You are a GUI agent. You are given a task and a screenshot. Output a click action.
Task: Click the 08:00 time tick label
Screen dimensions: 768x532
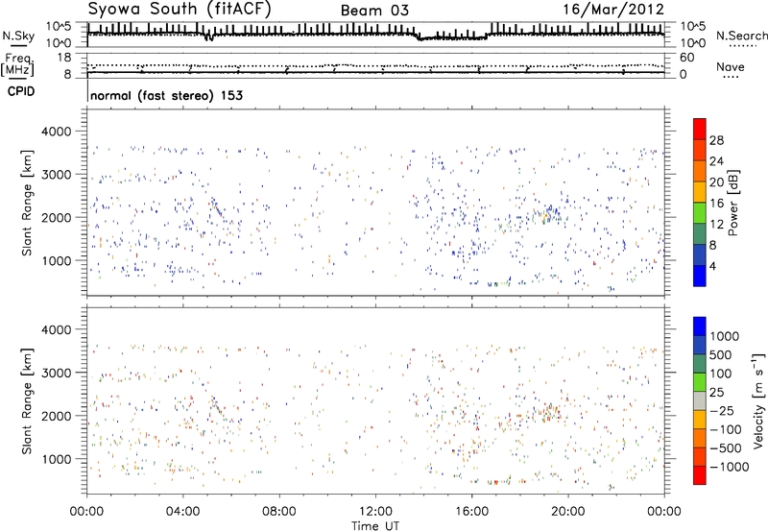point(279,512)
